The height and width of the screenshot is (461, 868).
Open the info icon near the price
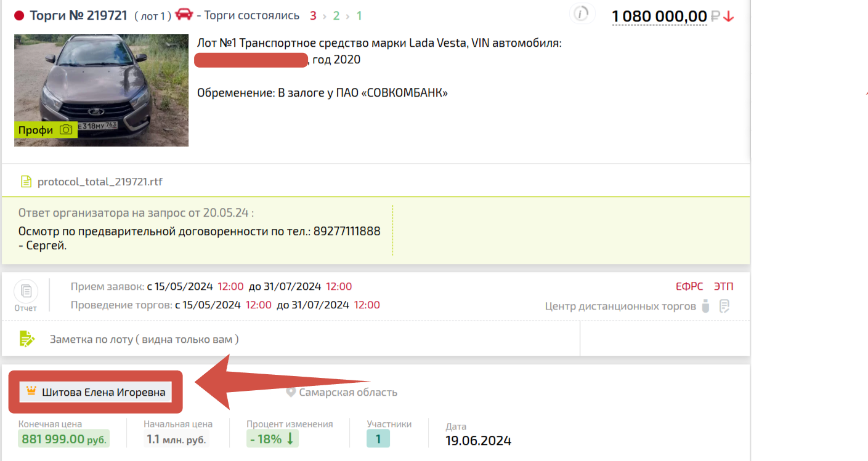pos(581,14)
